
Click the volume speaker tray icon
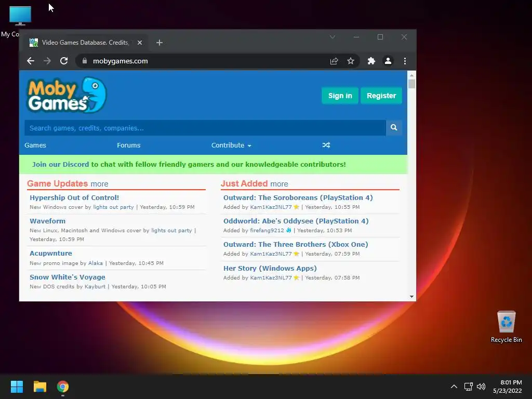pyautogui.click(x=481, y=387)
